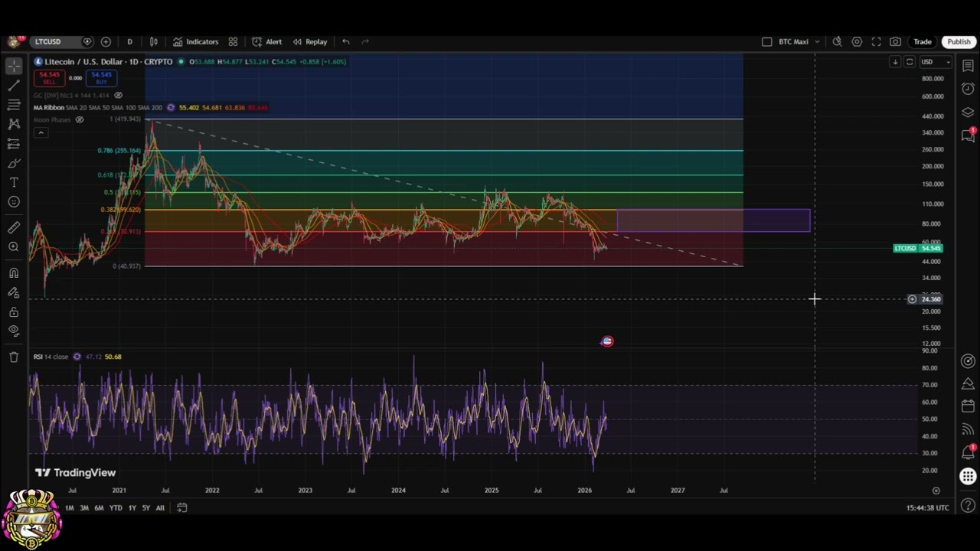This screenshot has height=551, width=980.
Task: Select the 5Y time range
Action: coord(145,507)
